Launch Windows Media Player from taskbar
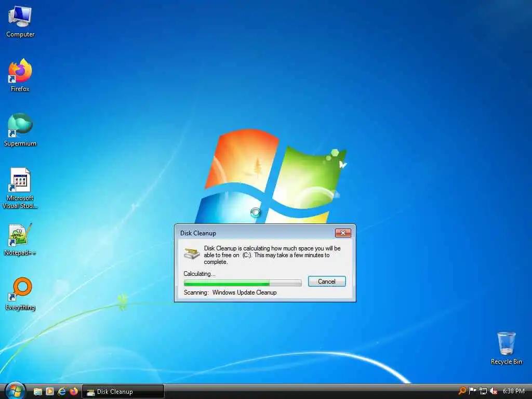The image size is (532, 399). pos(50,392)
